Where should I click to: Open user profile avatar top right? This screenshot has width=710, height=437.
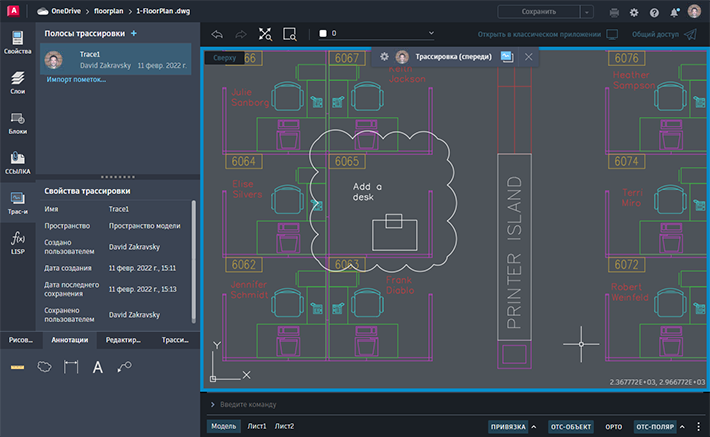(694, 11)
